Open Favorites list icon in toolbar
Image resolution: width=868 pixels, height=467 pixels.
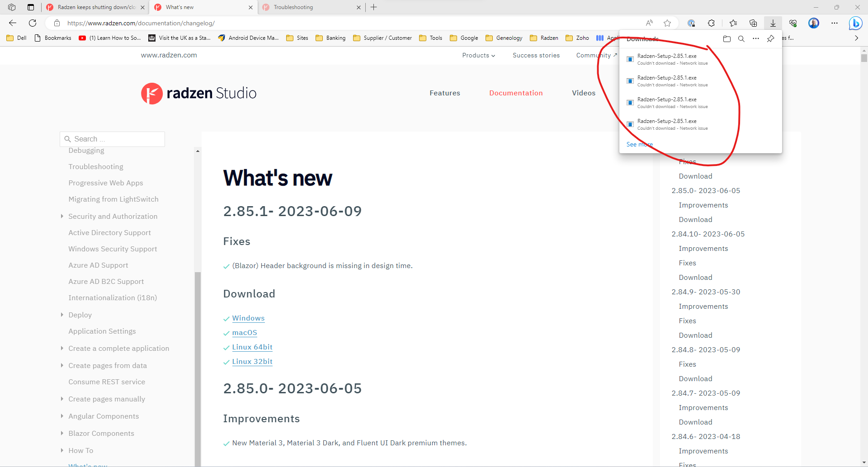[x=733, y=23]
